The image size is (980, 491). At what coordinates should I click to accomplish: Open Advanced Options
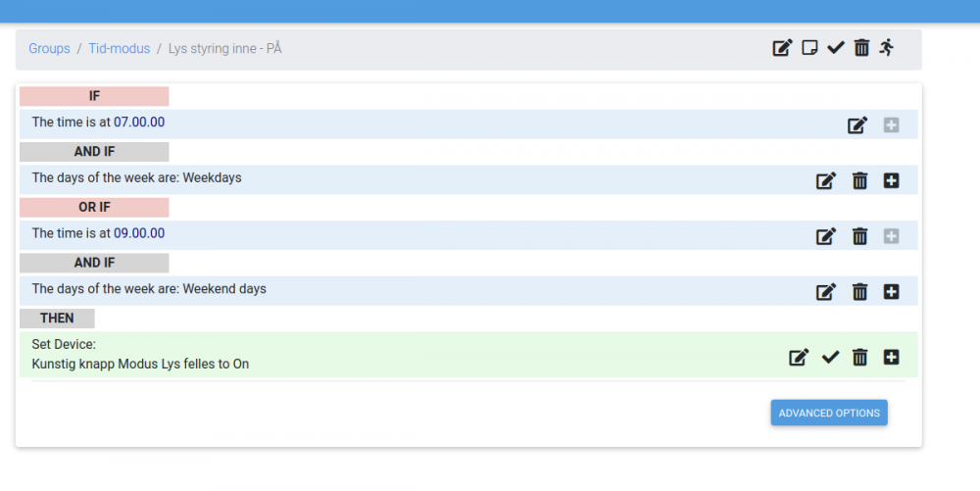tap(829, 414)
